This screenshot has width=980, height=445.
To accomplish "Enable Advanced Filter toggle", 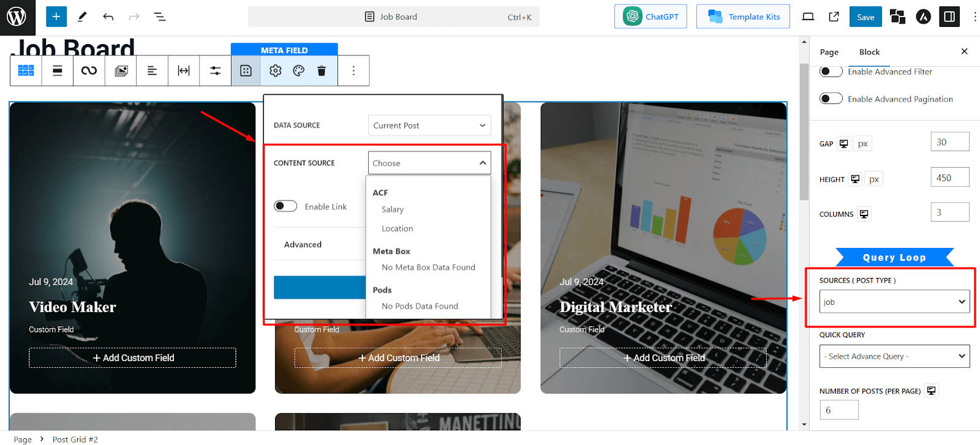I will (x=831, y=72).
